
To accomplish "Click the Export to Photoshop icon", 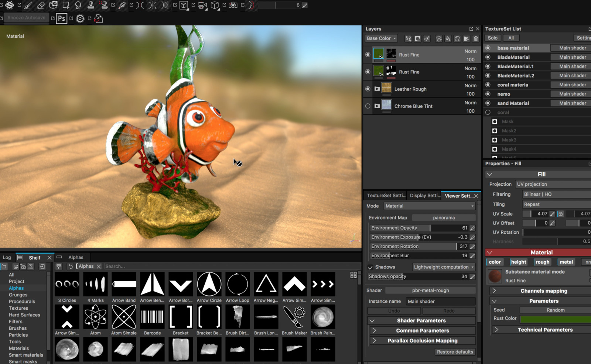I will click(62, 18).
